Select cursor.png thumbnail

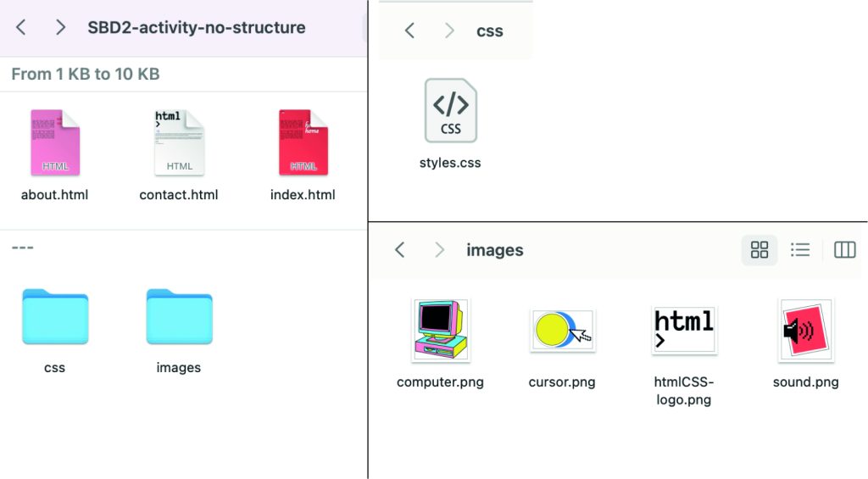[x=563, y=331]
